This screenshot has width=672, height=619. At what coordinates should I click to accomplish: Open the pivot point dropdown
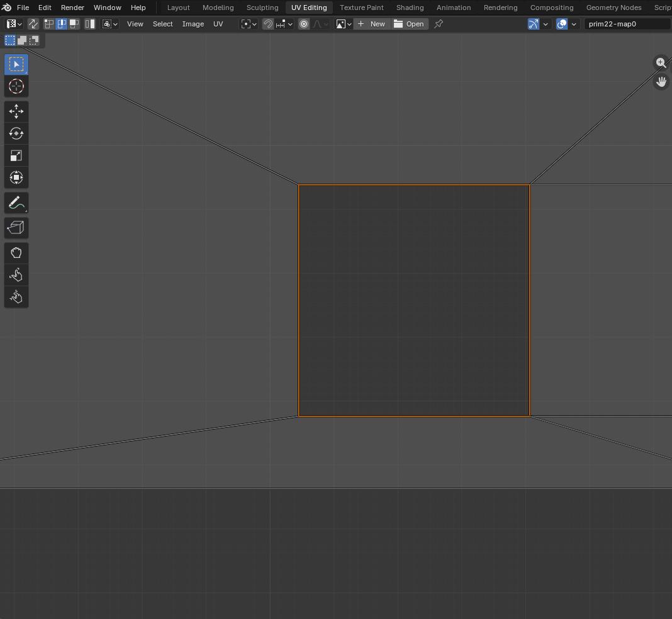pyautogui.click(x=249, y=24)
